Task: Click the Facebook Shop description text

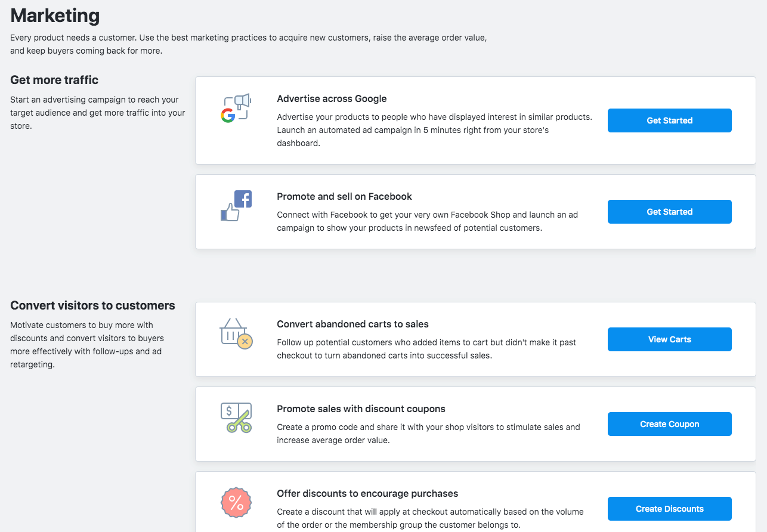Action: [427, 221]
